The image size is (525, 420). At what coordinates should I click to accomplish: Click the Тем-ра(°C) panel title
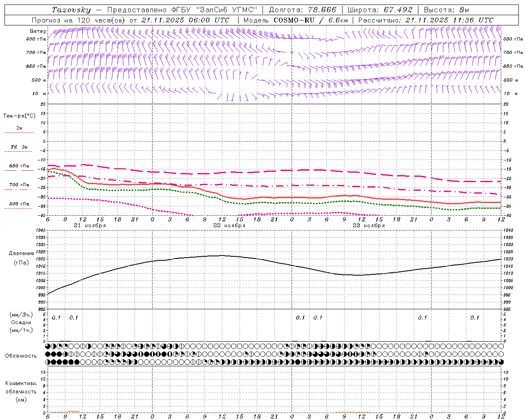[x=19, y=116]
